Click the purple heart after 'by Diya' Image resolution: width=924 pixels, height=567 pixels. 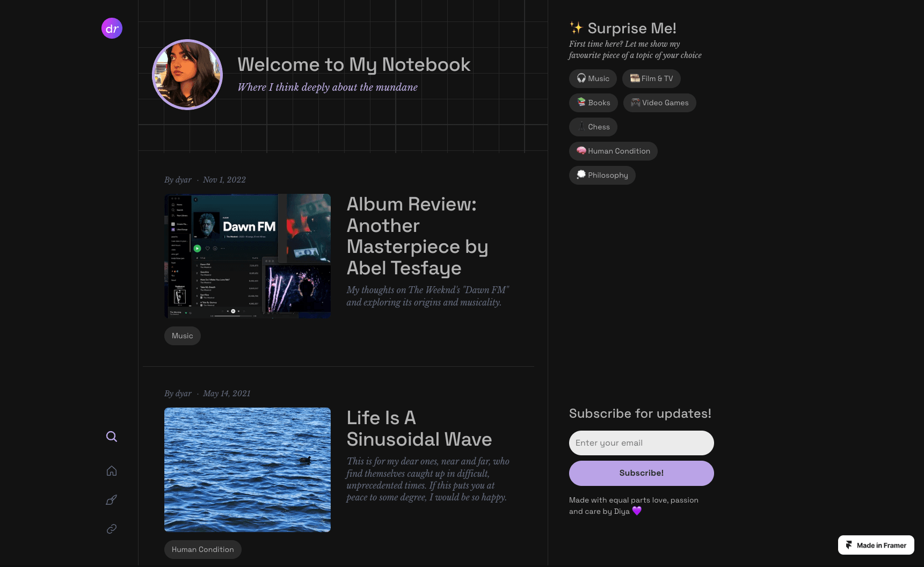point(637,511)
